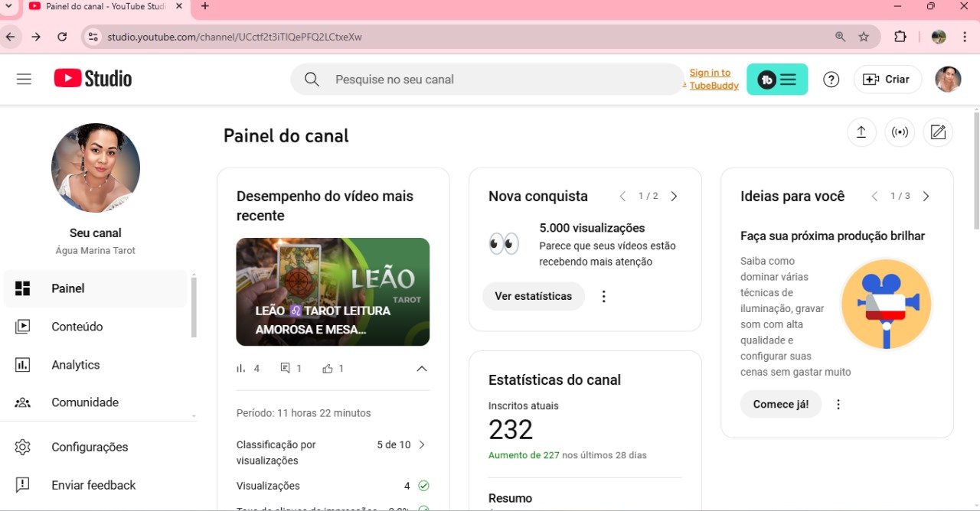Open Configurações in the sidebar

[x=95, y=447]
